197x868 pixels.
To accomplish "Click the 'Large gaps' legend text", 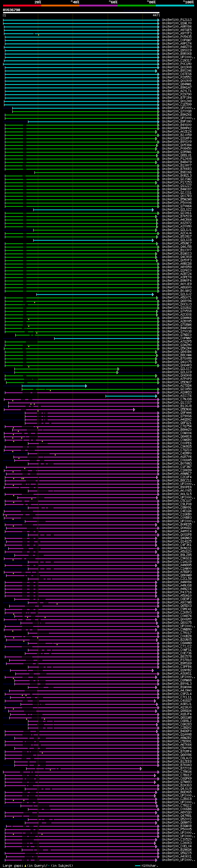I will click(38, 865).
